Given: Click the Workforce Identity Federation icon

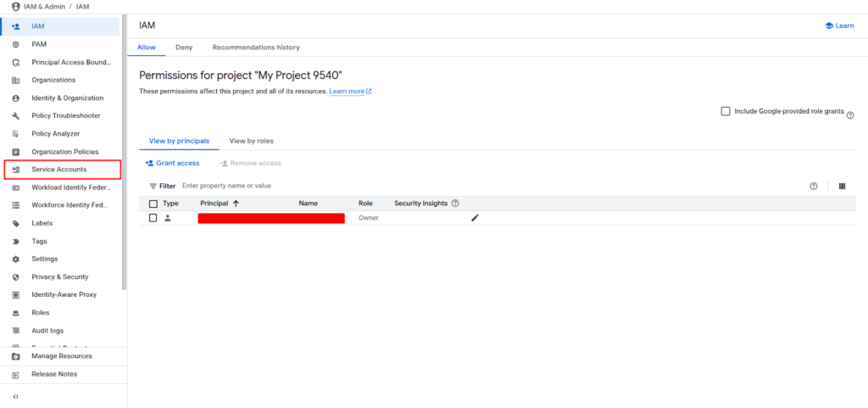Looking at the screenshot, I should 15,205.
